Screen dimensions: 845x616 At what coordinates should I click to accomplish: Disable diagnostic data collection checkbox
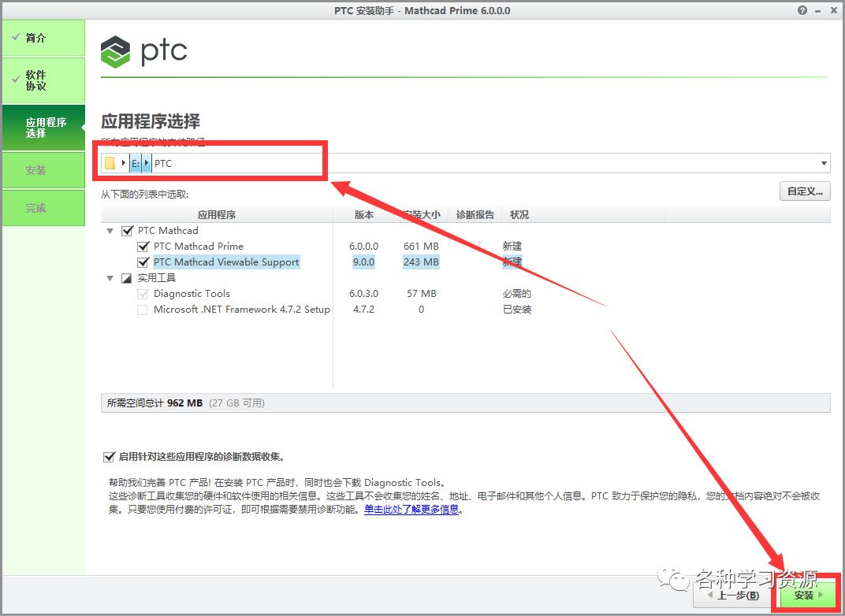[109, 457]
